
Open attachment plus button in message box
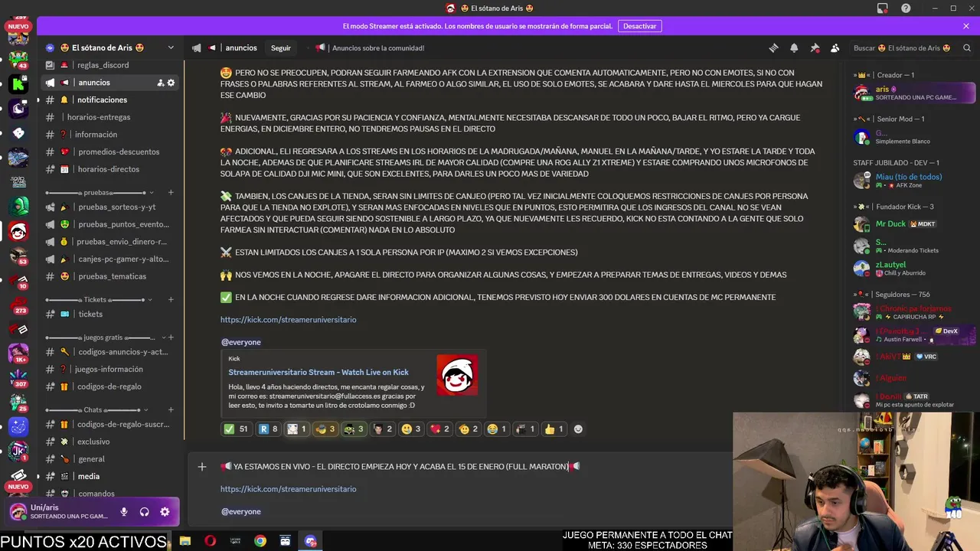[202, 466]
